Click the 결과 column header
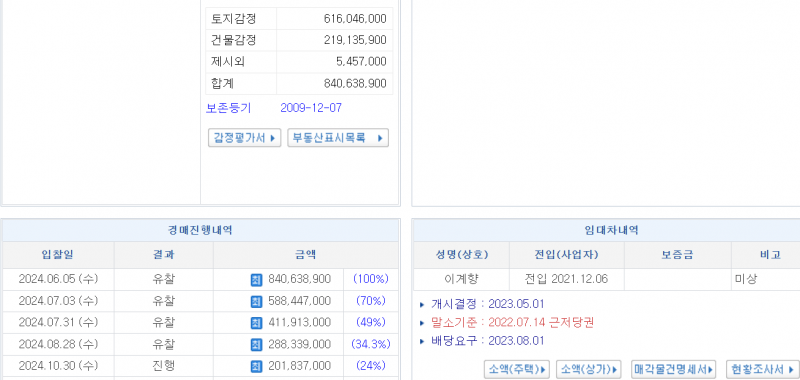Screen dimensions: 800x380 click(x=163, y=255)
